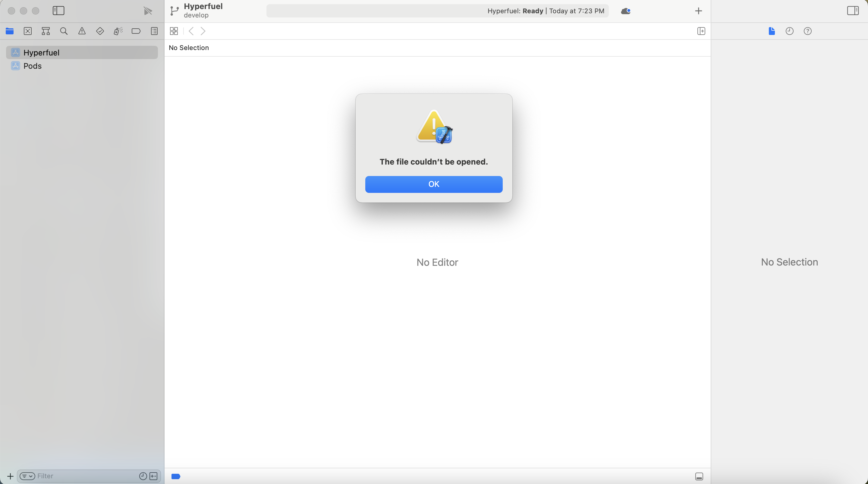The height and width of the screenshot is (484, 868).
Task: Select the Pods project in navigator
Action: pyautogui.click(x=82, y=66)
